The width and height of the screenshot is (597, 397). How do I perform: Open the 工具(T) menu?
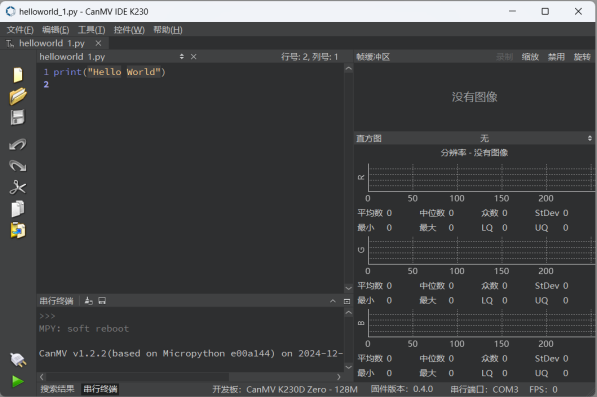91,30
